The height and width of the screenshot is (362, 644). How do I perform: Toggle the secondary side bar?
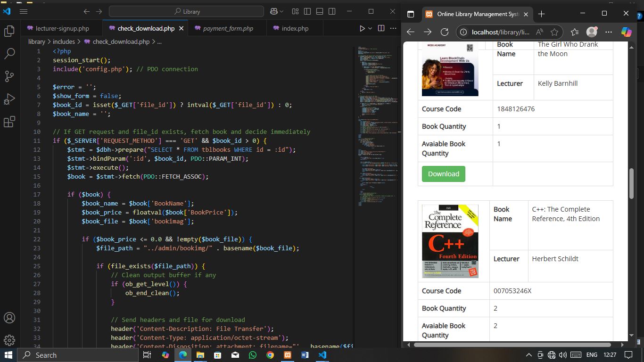pyautogui.click(x=332, y=11)
